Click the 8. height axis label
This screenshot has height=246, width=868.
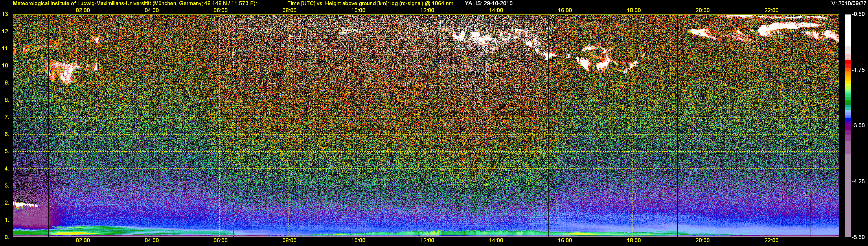click(7, 100)
